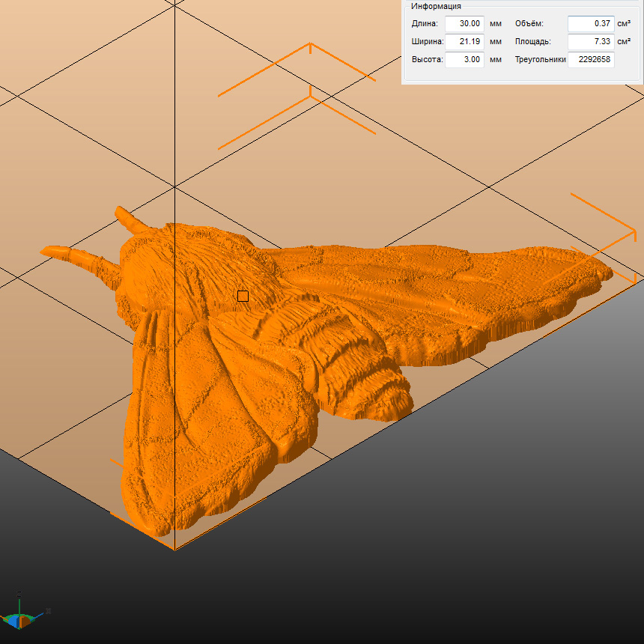Viewport: 644px width, 644px height.
Task: Click the Треугольники label
Action: click(539, 60)
